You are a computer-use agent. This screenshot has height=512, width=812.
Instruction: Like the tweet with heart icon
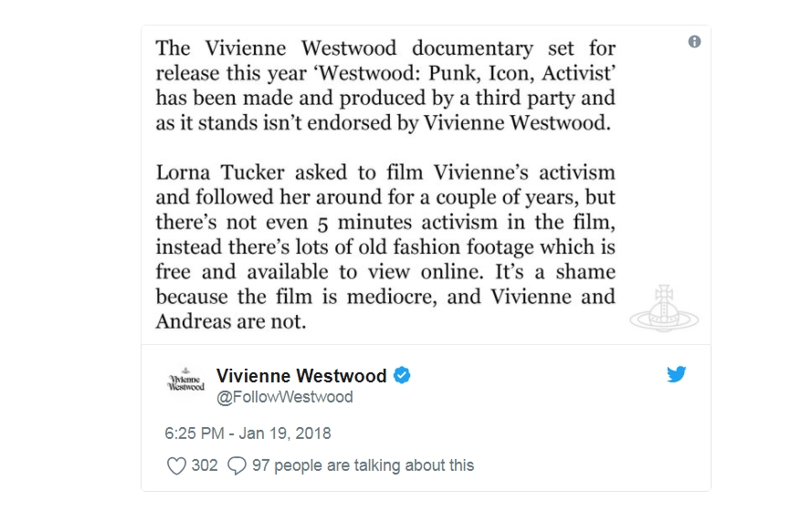[x=176, y=465]
